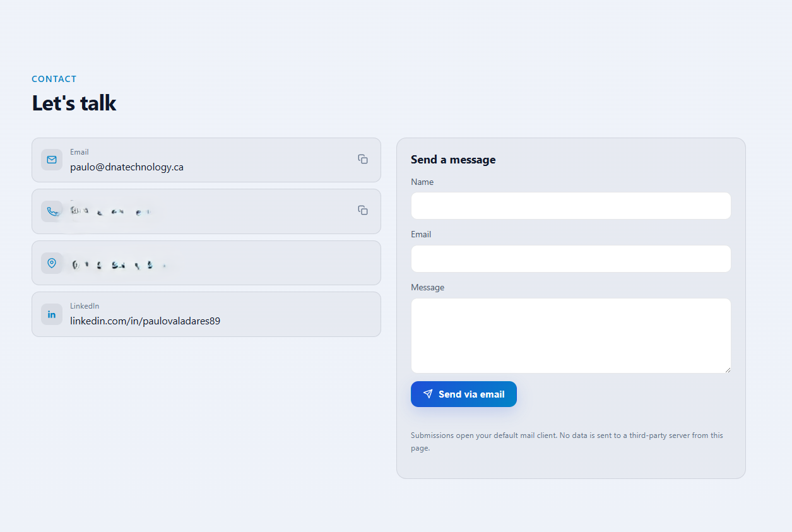Focus the Name input field
Image resolution: width=792 pixels, height=532 pixels.
570,206
